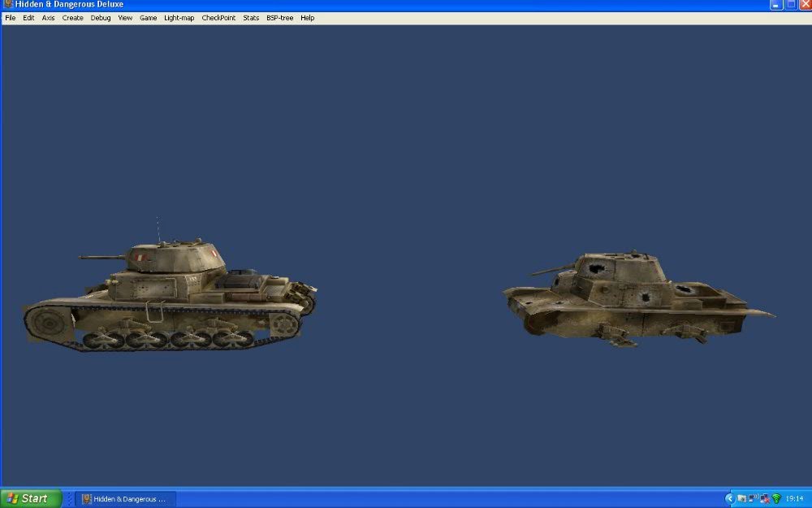This screenshot has height=508, width=812.
Task: Open the File menu
Action: pyautogui.click(x=11, y=18)
